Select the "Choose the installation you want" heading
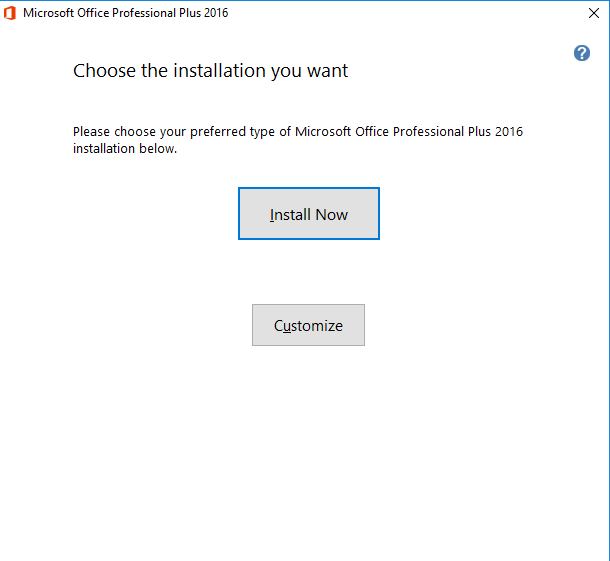The height and width of the screenshot is (561, 610). click(x=210, y=71)
